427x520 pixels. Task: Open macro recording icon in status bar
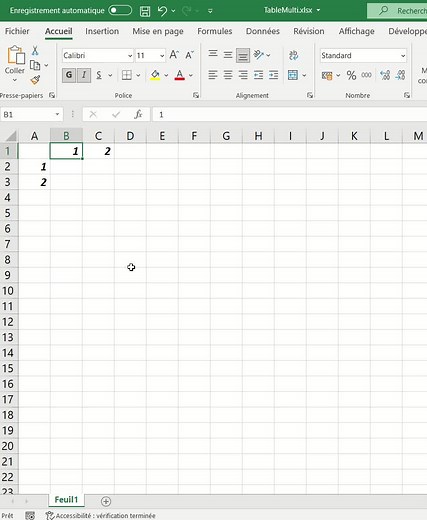tap(30, 516)
